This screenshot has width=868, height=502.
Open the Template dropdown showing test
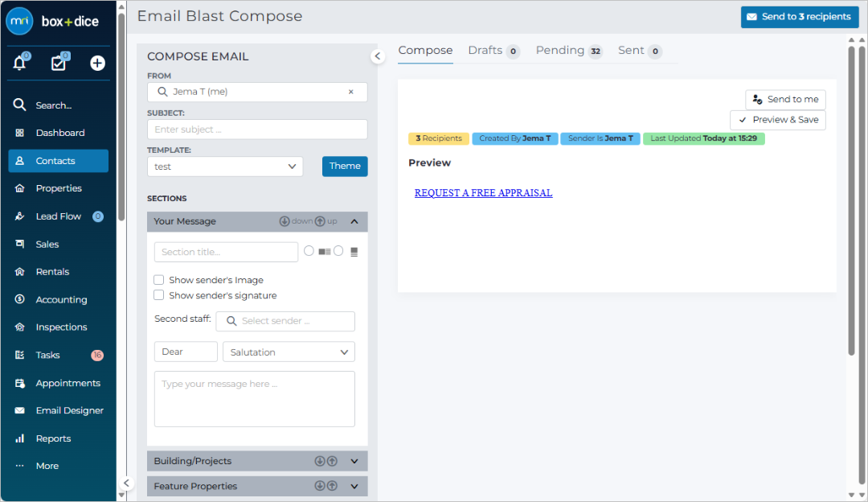225,167
